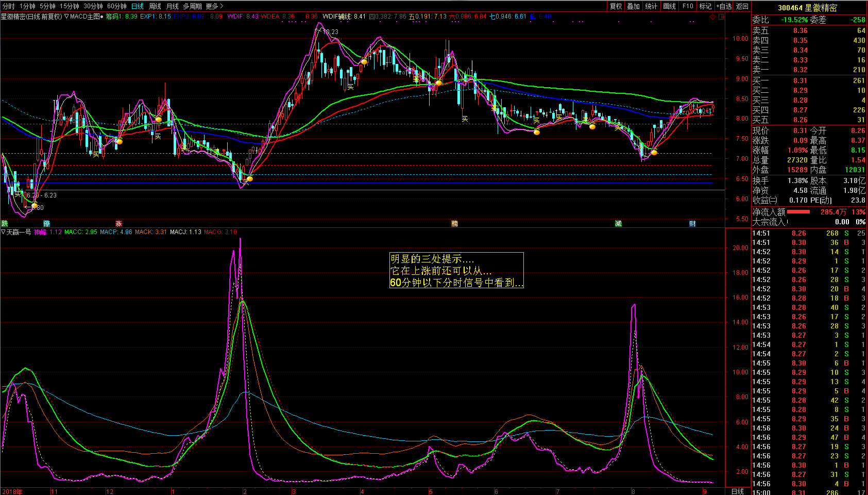Select the 周线 weekly chart tab
868x495 pixels.
(x=155, y=6)
